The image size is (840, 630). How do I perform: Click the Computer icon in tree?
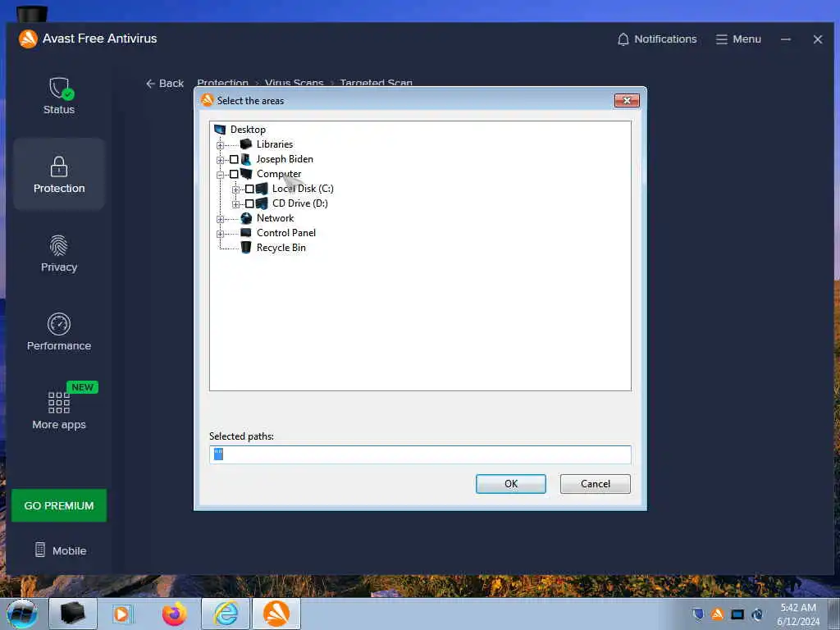point(246,174)
